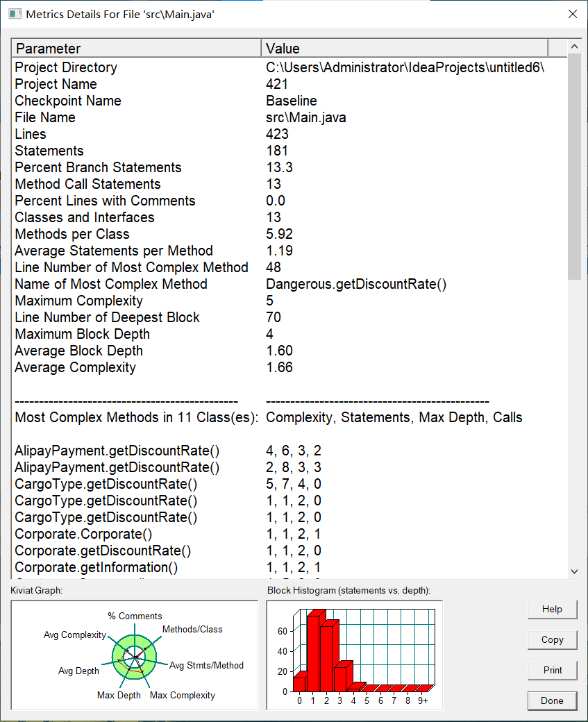Select Line Number of Deepest Block row
Viewport: 588px width, 722px height.
point(289,317)
